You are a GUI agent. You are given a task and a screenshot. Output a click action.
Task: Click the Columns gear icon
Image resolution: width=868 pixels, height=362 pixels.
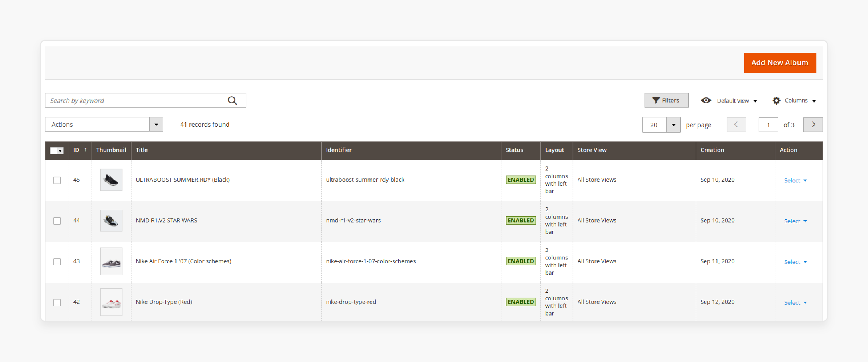coord(776,101)
